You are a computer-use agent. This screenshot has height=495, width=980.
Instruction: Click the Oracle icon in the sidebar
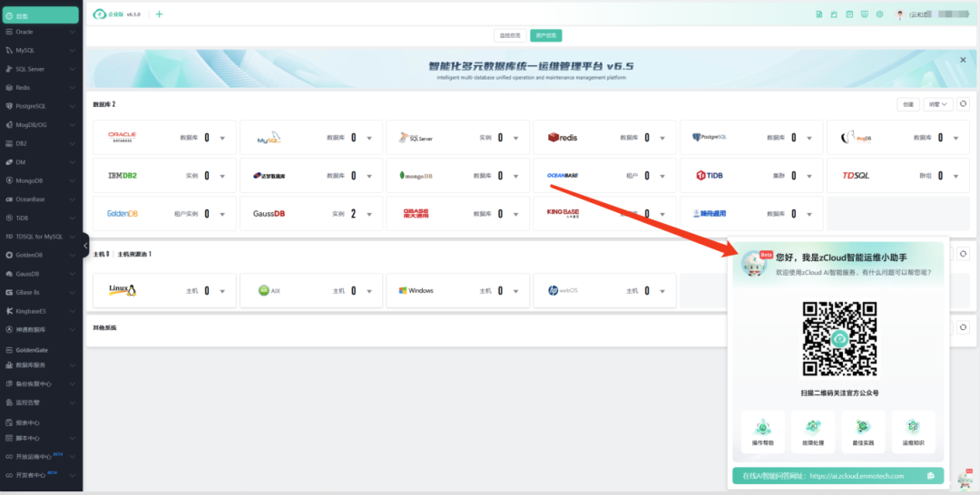pyautogui.click(x=9, y=32)
